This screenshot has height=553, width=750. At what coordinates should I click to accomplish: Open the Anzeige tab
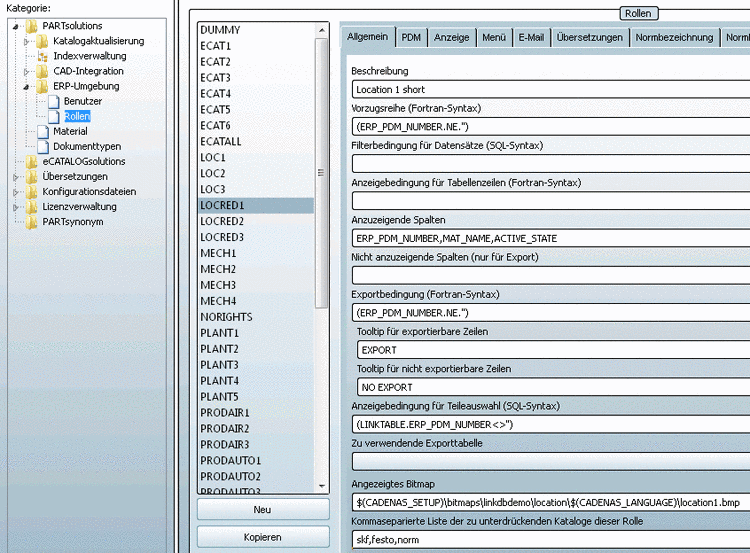coord(451,37)
